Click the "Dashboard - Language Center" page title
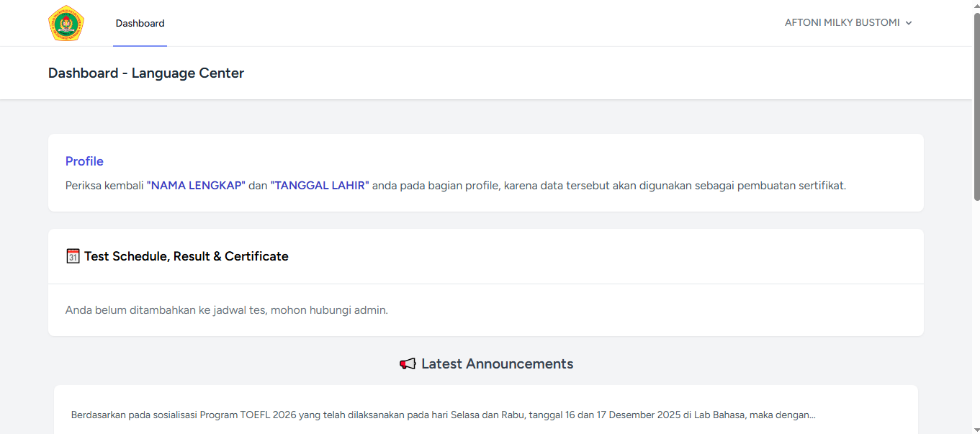 pyautogui.click(x=146, y=73)
